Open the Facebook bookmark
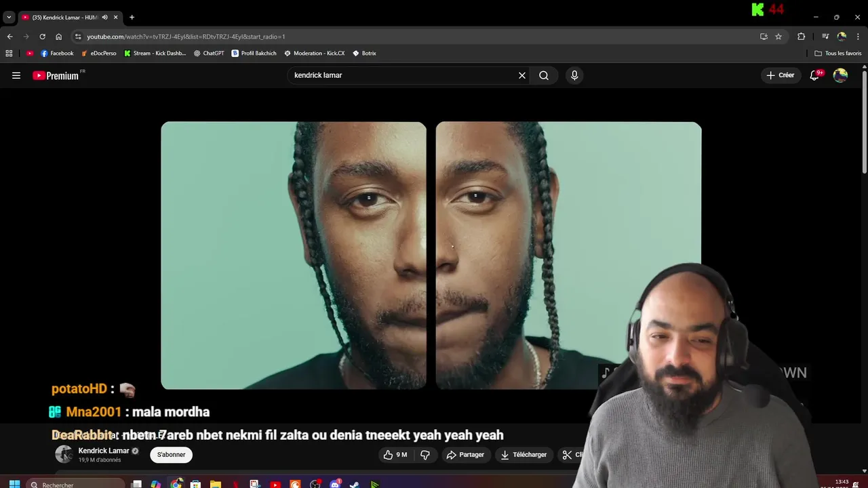The image size is (868, 488). [57, 53]
